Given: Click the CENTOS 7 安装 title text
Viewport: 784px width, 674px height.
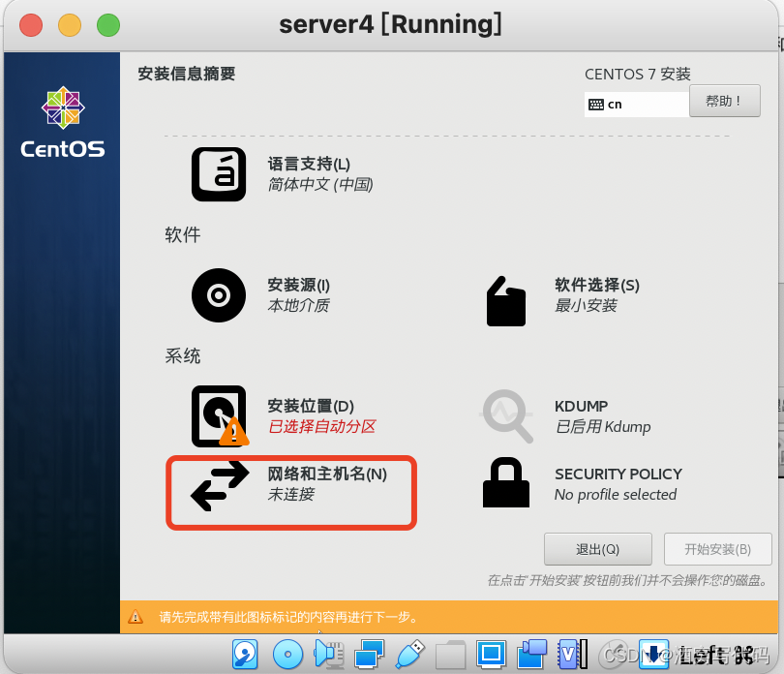Looking at the screenshot, I should point(638,74).
